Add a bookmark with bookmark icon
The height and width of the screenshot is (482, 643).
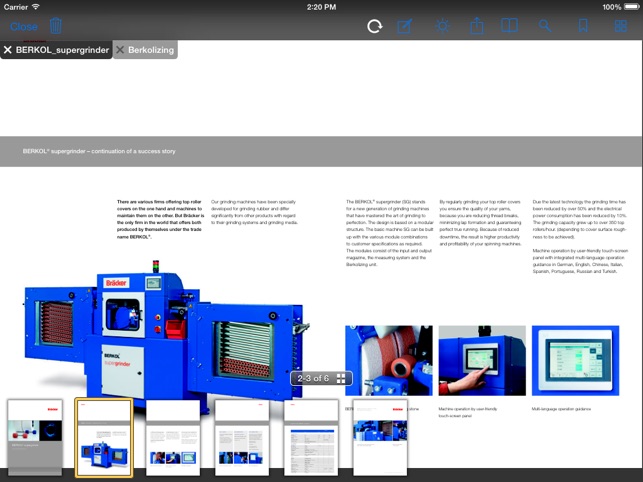pyautogui.click(x=583, y=26)
